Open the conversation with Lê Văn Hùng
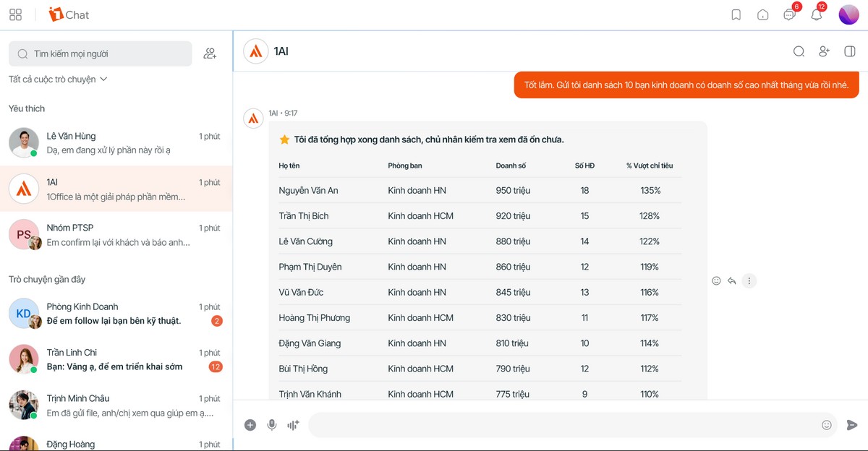The height and width of the screenshot is (451, 868). tap(116, 143)
